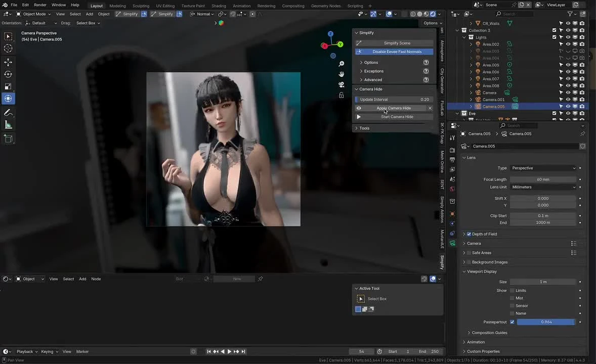The height and width of the screenshot is (364, 596).
Task: Adjust the Update Interval slider
Action: coord(394,100)
